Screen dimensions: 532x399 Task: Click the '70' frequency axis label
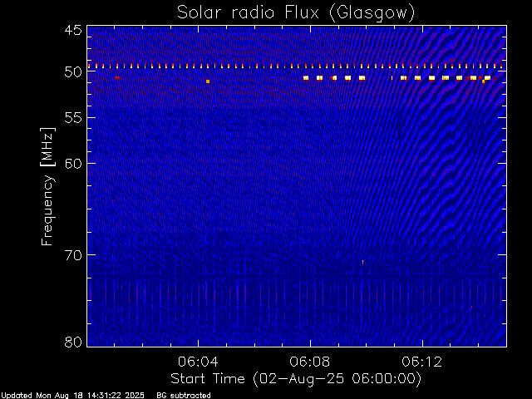73,255
